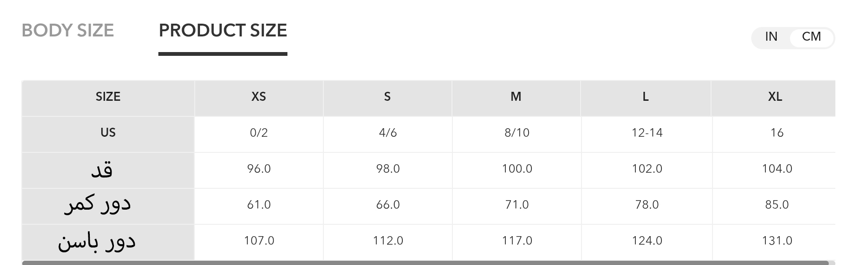
Task: Click the US row label
Action: (108, 133)
